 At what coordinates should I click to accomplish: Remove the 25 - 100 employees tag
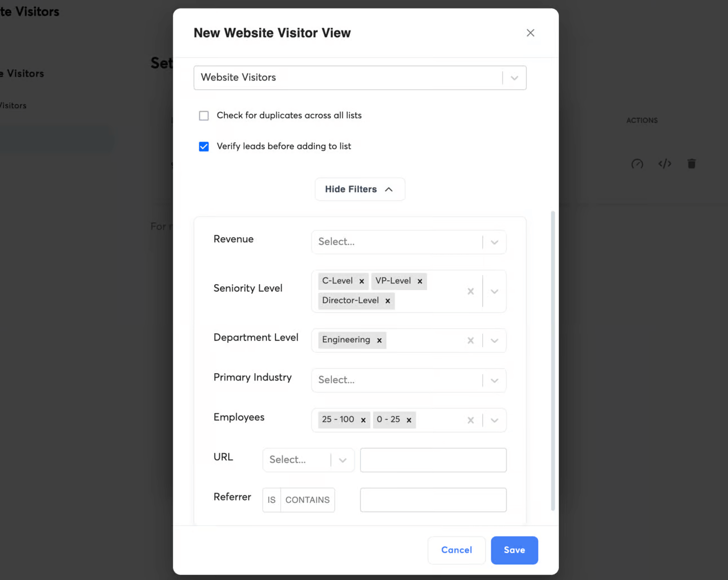[363, 420]
